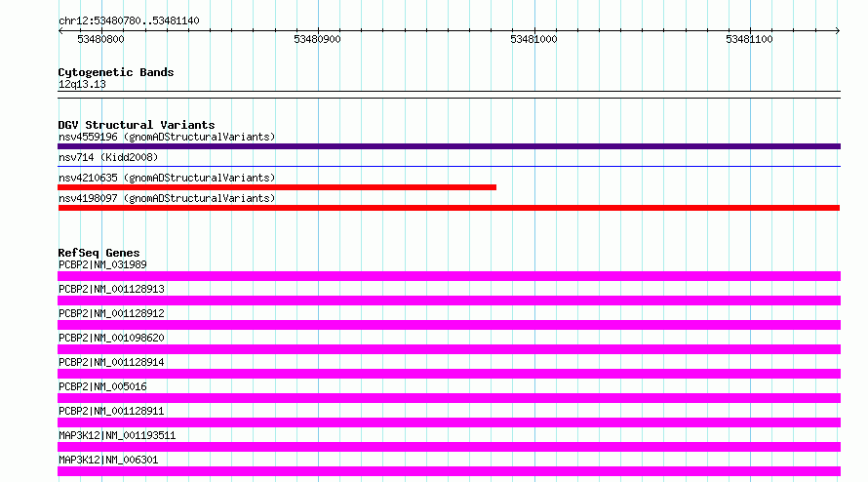Open the PCBP2|NM_001128913 transcript label

click(x=111, y=289)
